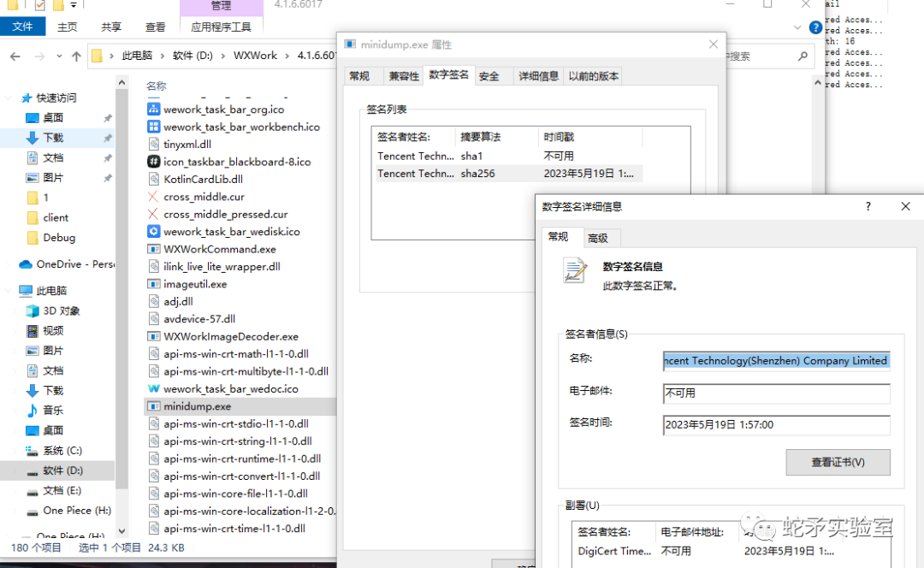Click the WXWorkCommand.exe file icon
This screenshot has height=568, width=924.
click(153, 249)
